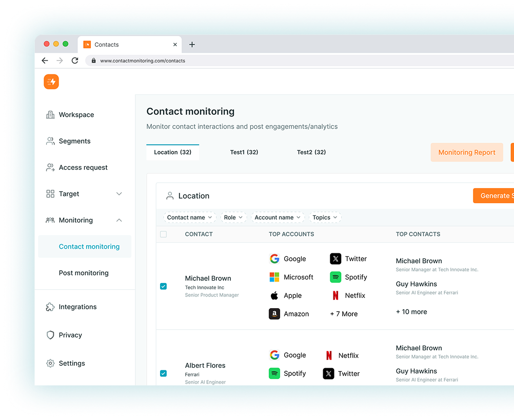
Task: Click the person icon beside Location heading
Action: point(170,196)
